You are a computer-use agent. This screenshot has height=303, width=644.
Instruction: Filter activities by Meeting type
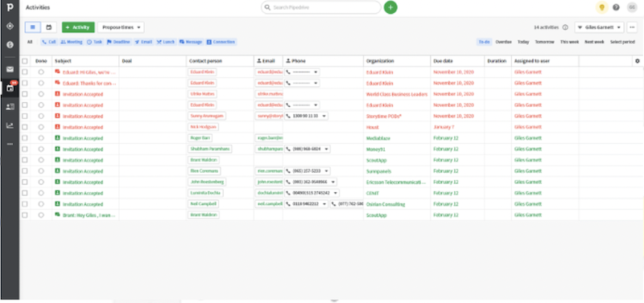click(x=72, y=42)
